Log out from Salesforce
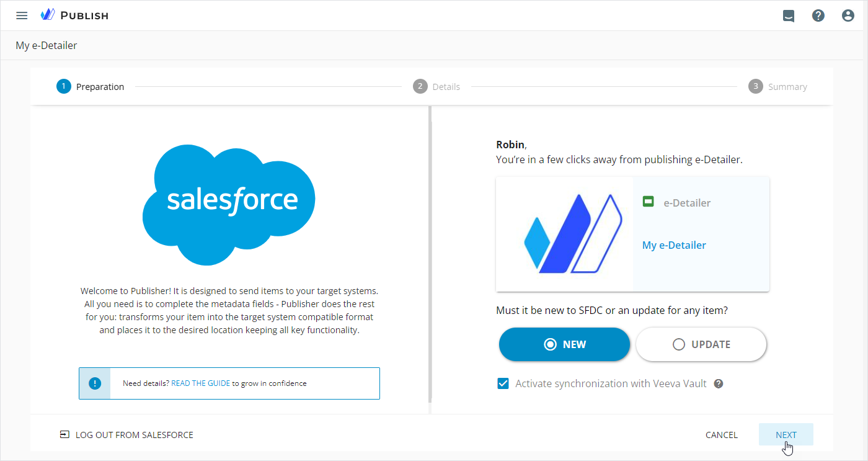 (126, 435)
